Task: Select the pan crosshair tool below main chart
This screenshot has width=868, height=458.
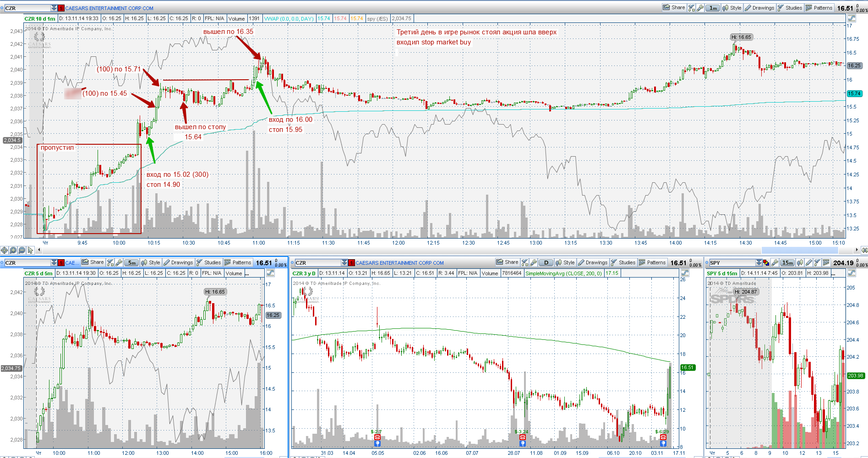Action: point(4,250)
